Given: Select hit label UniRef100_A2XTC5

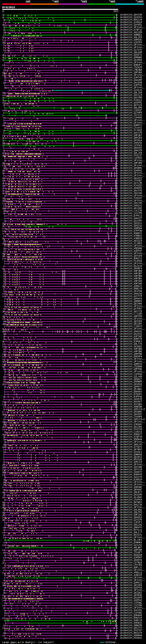Looking at the screenshot, I should click(x=131, y=296).
